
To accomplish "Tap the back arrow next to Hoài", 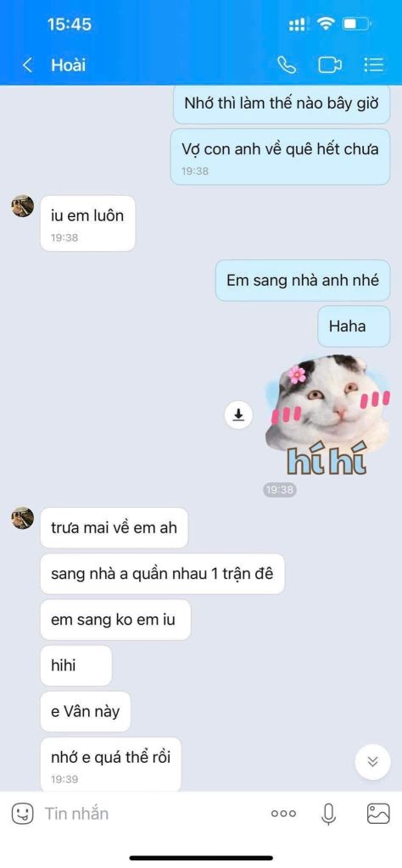I will 26,65.
